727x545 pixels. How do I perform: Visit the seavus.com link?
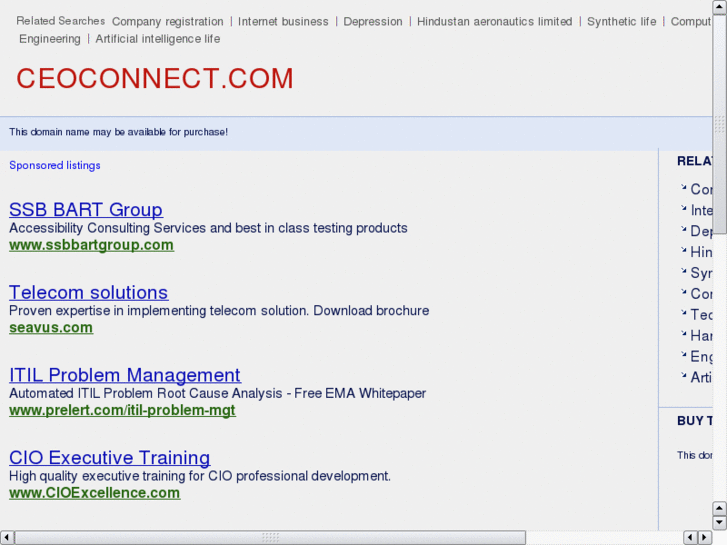tap(51, 327)
